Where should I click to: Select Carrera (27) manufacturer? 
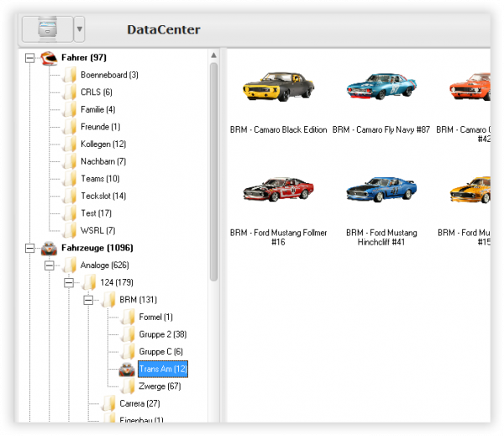click(x=139, y=404)
